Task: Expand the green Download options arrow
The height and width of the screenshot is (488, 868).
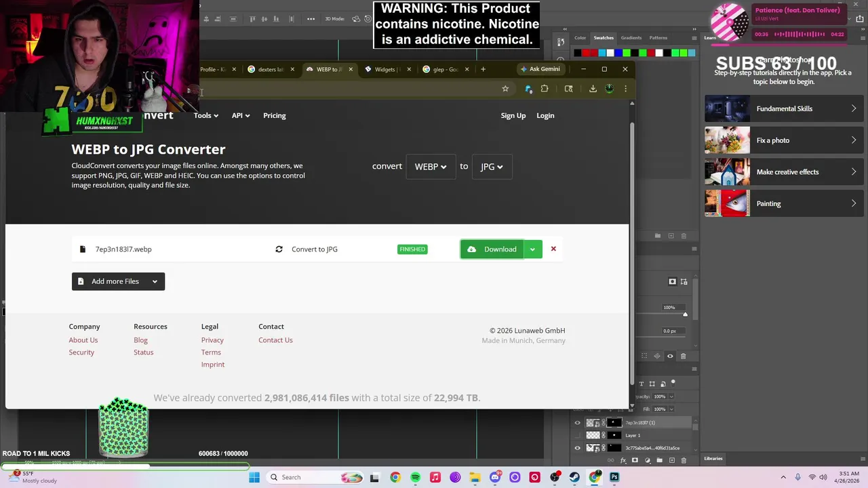Action: click(x=532, y=249)
